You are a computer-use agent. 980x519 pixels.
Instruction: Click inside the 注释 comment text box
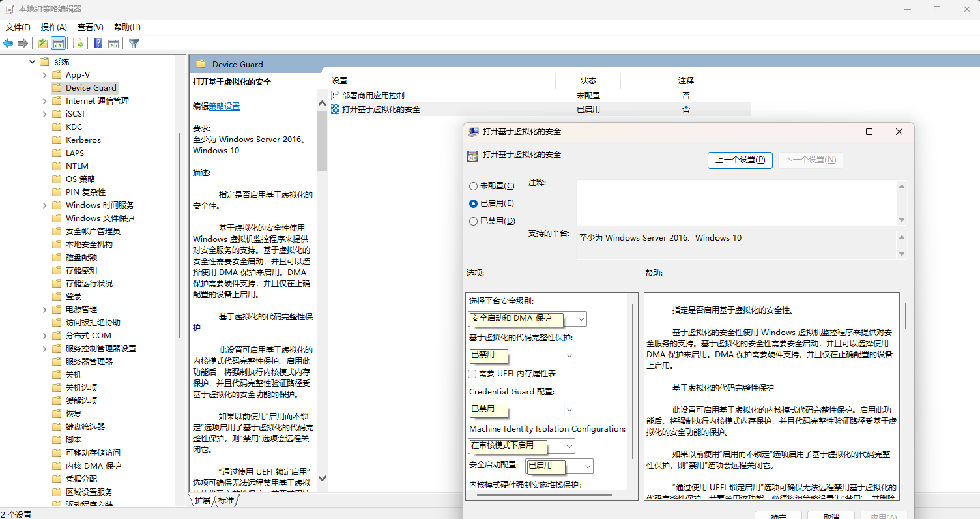pyautogui.click(x=736, y=202)
